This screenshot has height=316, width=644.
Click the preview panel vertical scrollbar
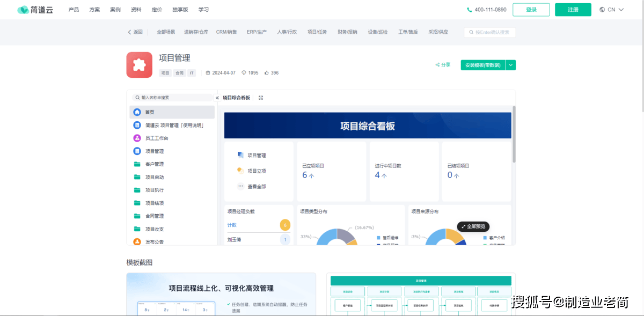tap(514, 134)
